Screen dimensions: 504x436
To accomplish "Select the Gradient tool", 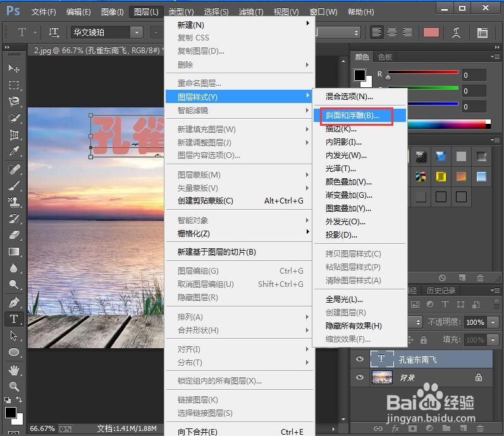I will (13, 251).
